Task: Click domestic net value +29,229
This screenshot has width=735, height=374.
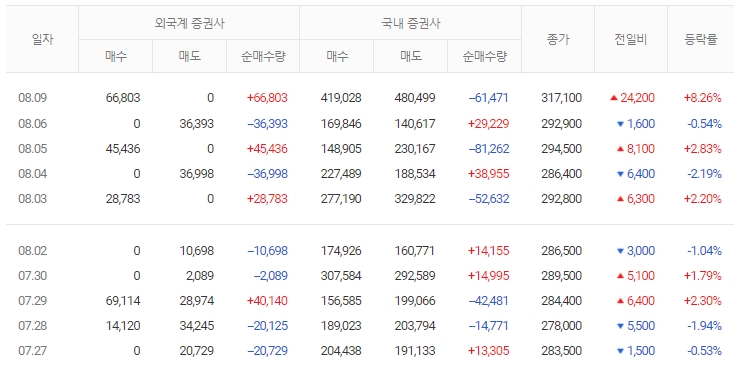Action: pyautogui.click(x=488, y=124)
